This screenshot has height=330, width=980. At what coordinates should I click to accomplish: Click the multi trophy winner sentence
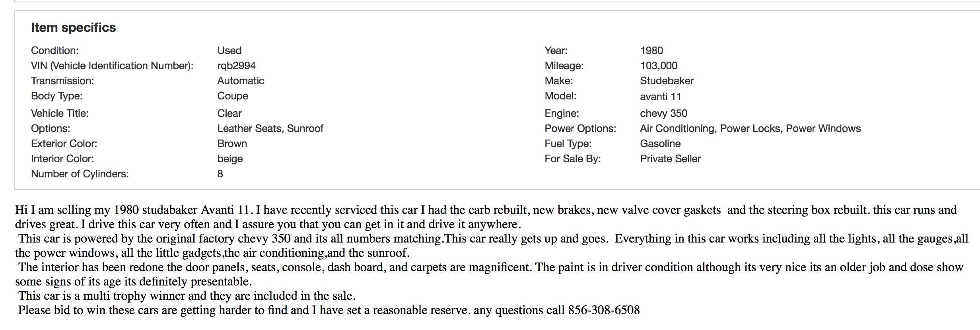(187, 296)
